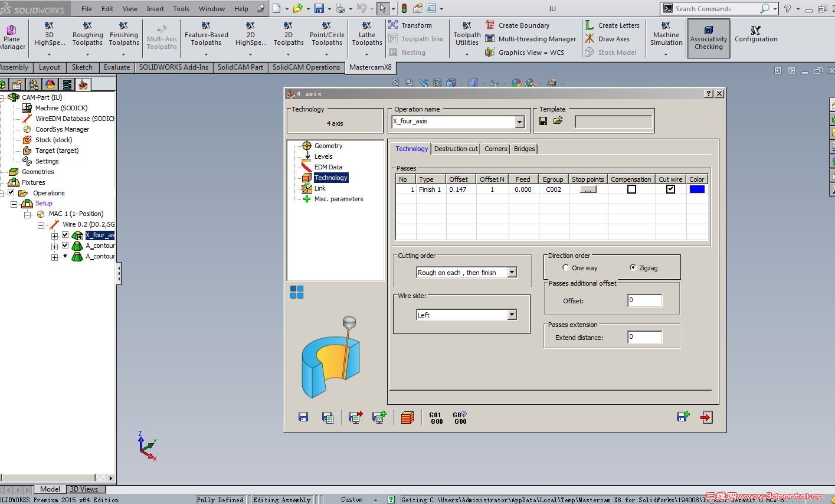The image size is (835, 504).
Task: Collapse the MAC 1 tree node
Action: click(27, 214)
